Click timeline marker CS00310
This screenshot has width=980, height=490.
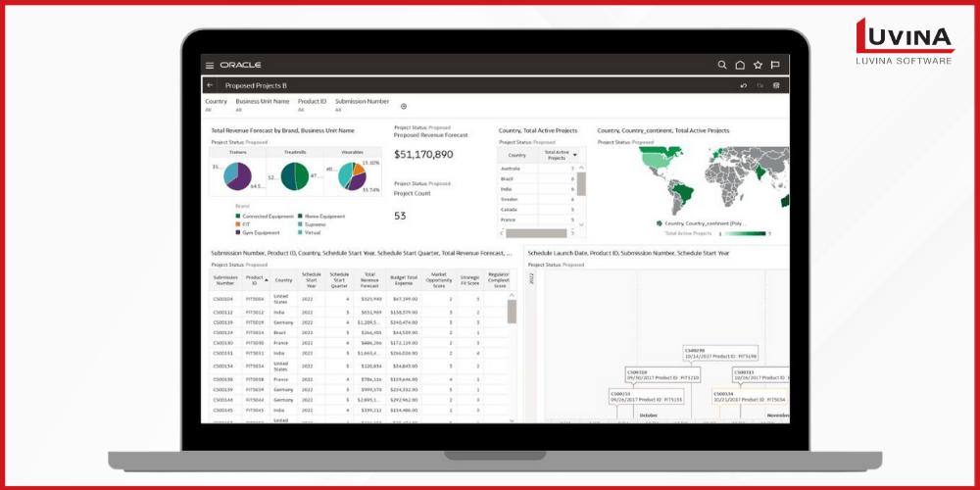[x=663, y=374]
